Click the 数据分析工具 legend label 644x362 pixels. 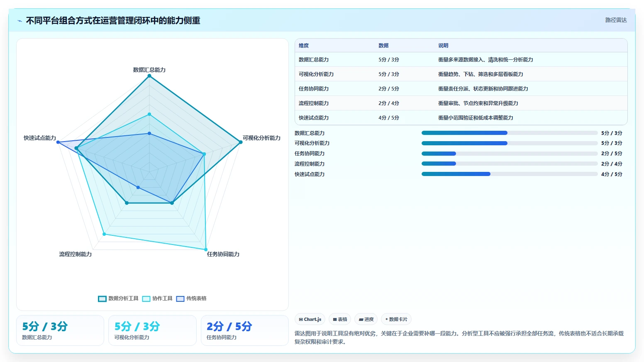point(123,298)
